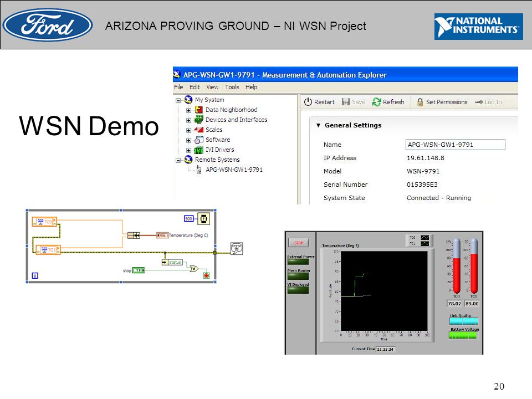The image size is (532, 399).
Task: Select the status unbundle node
Action: pyautogui.click(x=172, y=262)
